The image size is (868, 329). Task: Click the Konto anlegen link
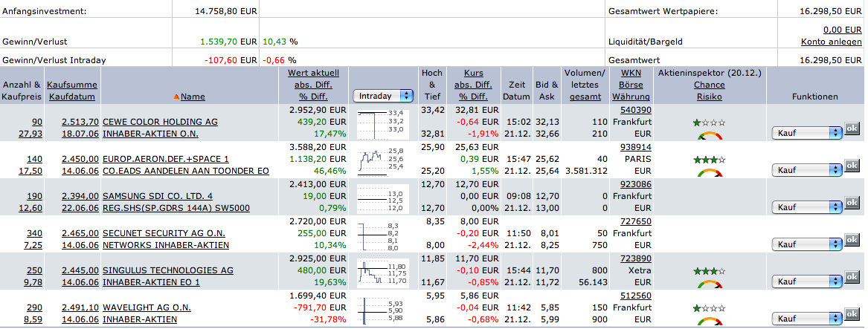click(832, 42)
